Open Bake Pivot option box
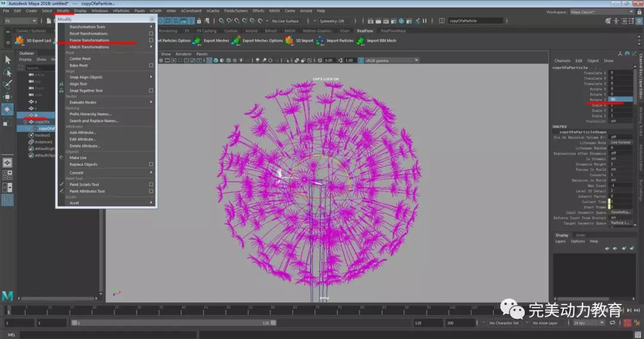Image resolution: width=644 pixels, height=339 pixels. coord(151,66)
